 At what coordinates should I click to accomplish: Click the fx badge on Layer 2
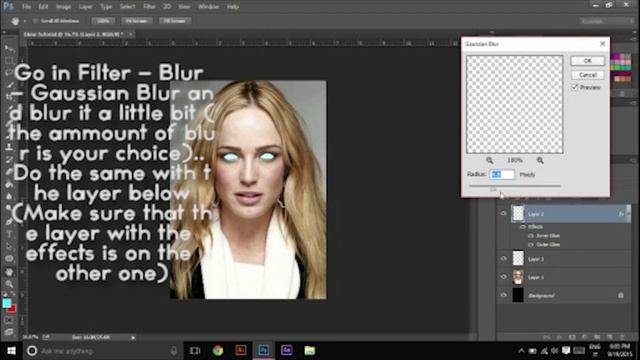point(621,214)
